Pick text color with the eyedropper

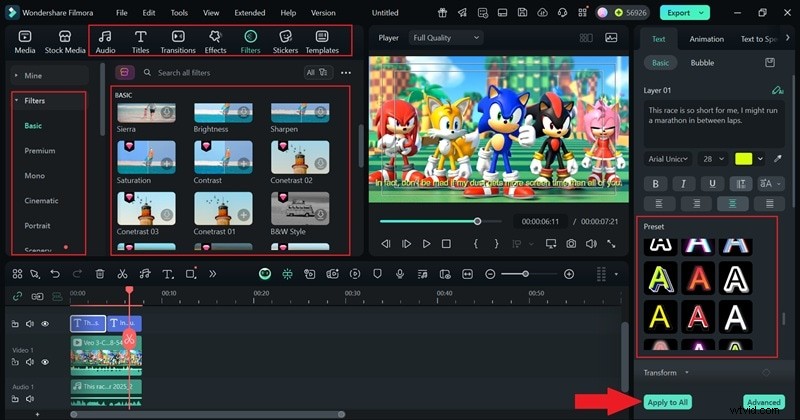point(778,159)
